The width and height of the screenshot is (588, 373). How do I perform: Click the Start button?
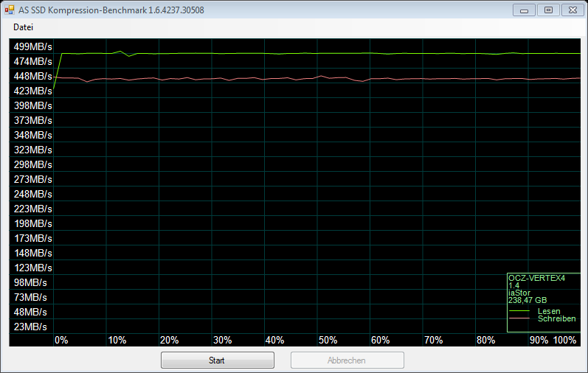(x=218, y=360)
